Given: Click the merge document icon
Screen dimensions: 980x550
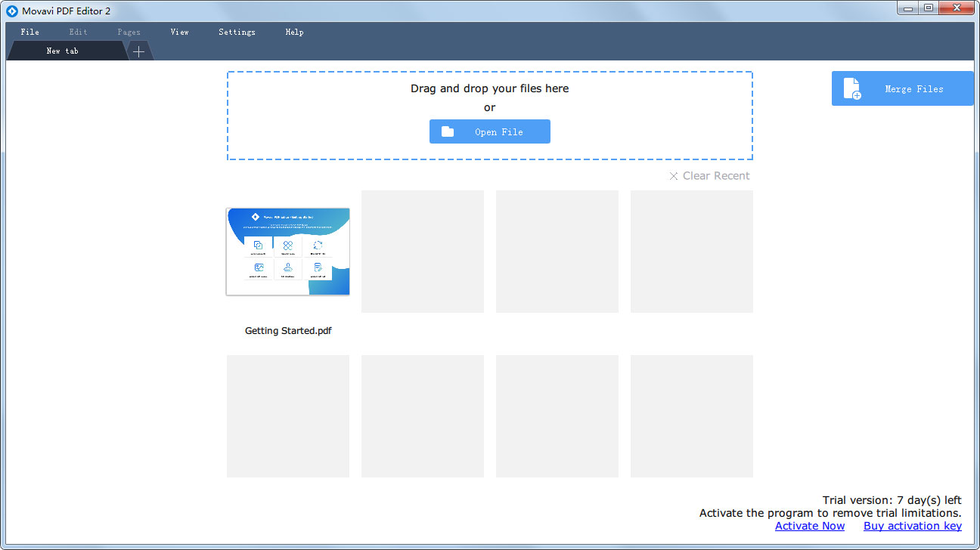Looking at the screenshot, I should pos(852,88).
